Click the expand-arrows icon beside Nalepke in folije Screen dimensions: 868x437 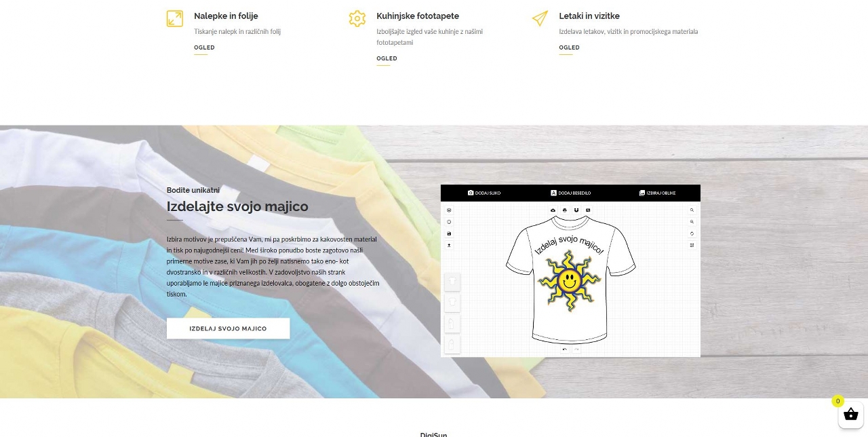click(175, 18)
